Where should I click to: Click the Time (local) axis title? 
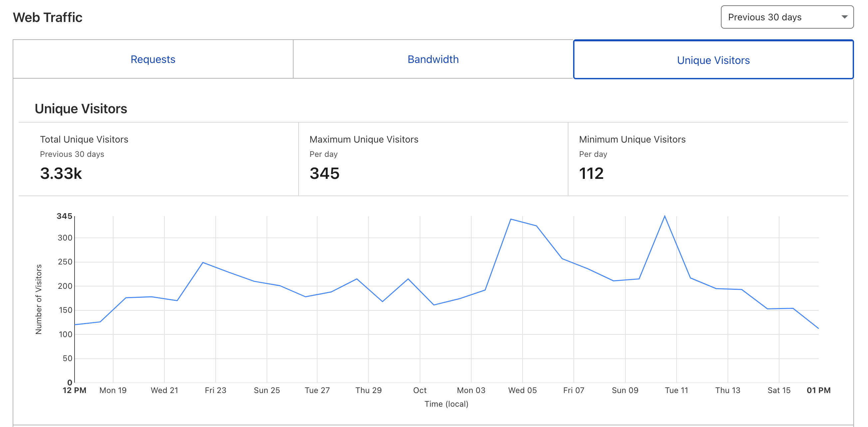click(446, 404)
